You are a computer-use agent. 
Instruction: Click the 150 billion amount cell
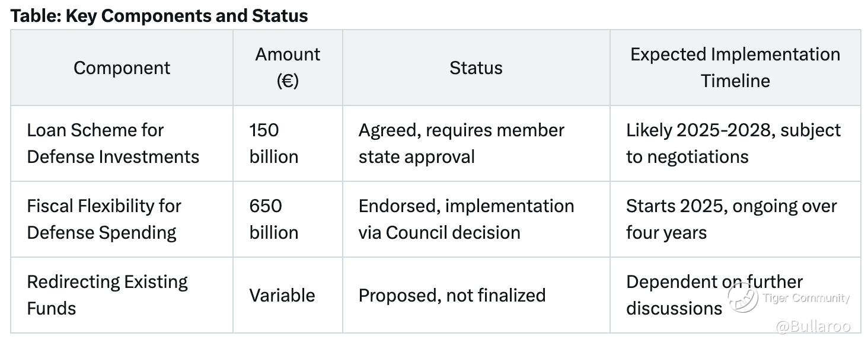273,143
